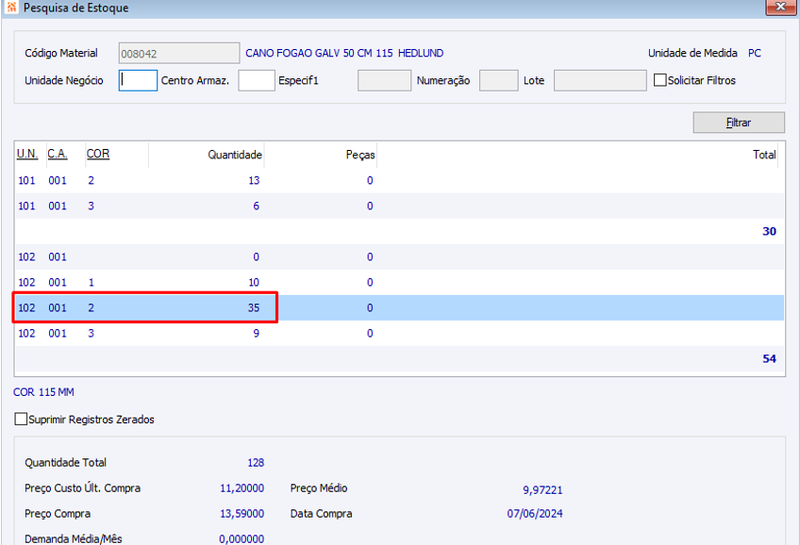Click the Pesquisa de Estoque window icon

point(11,7)
